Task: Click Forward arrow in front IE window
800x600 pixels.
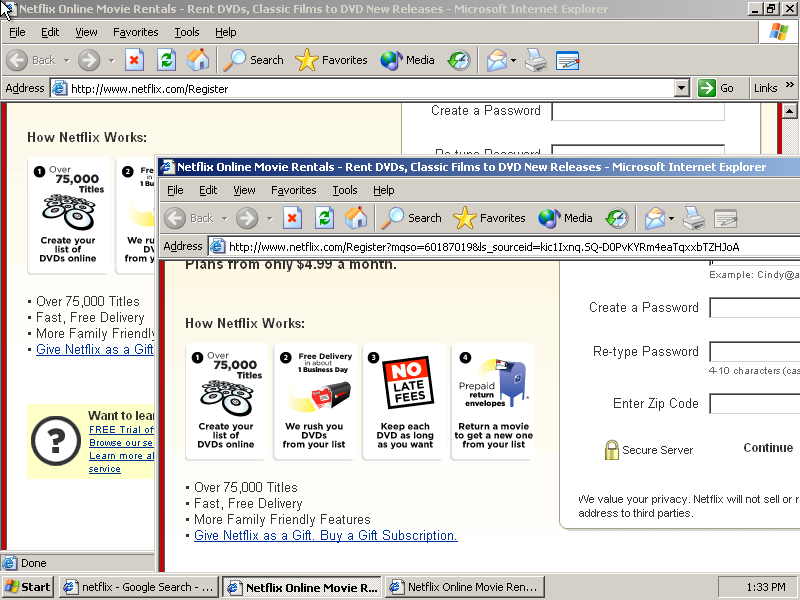Action: 247,218
